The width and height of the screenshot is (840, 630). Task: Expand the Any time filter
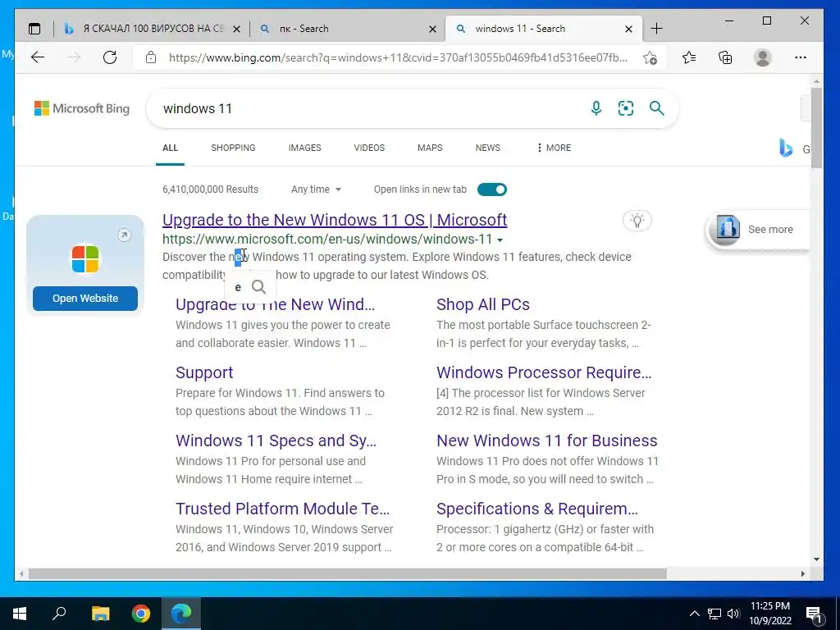[316, 189]
